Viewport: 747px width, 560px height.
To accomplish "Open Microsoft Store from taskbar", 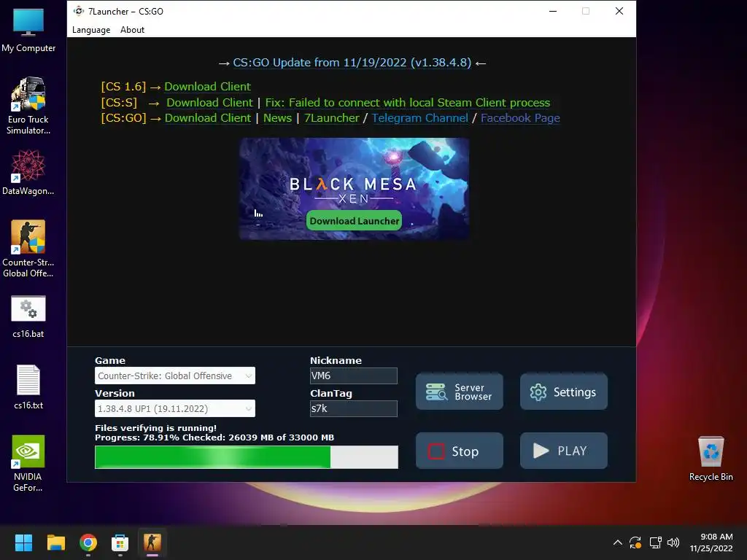I will tap(120, 542).
